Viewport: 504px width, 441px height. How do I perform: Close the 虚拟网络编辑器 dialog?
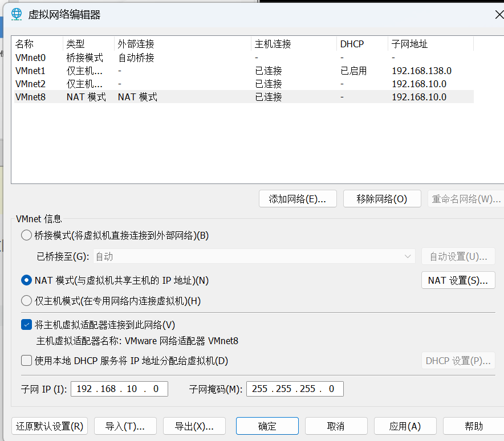point(499,15)
